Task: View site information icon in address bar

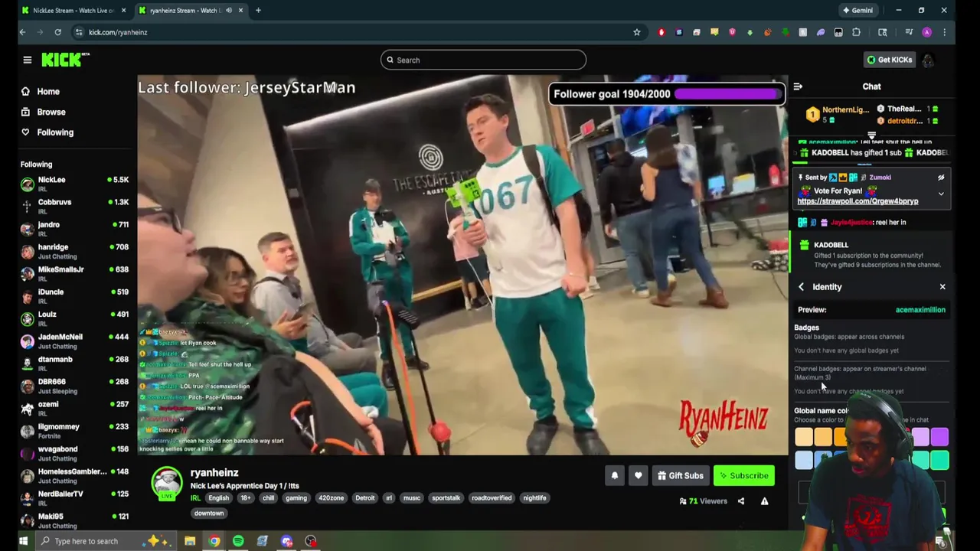Action: 79,32
